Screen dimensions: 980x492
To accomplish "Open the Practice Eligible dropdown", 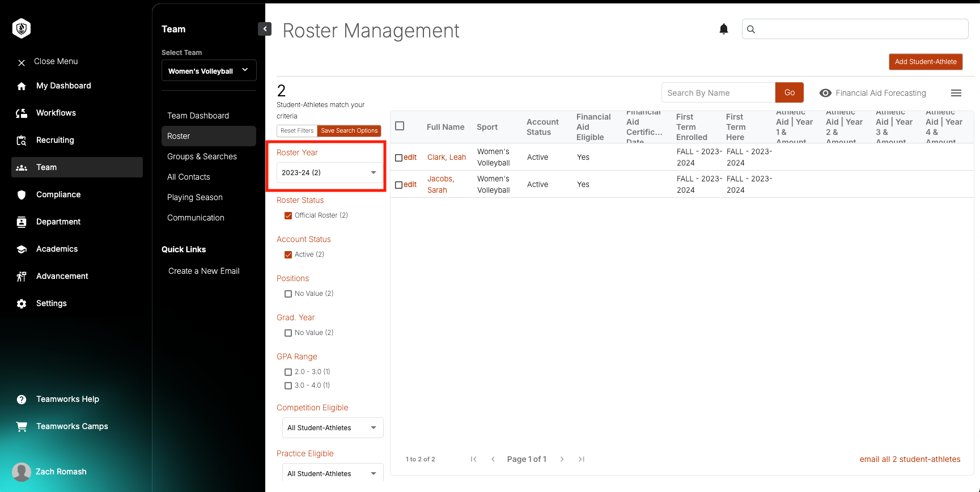I will (x=333, y=473).
